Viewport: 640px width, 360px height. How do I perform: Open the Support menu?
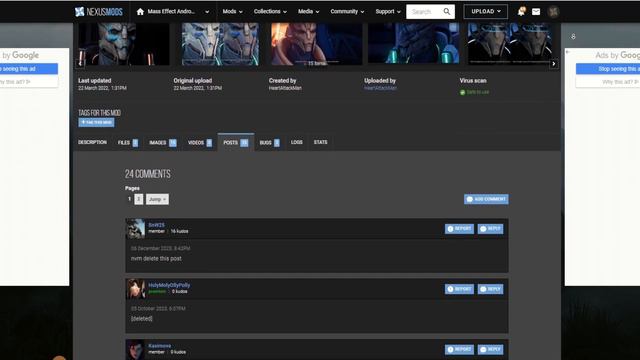pos(388,11)
